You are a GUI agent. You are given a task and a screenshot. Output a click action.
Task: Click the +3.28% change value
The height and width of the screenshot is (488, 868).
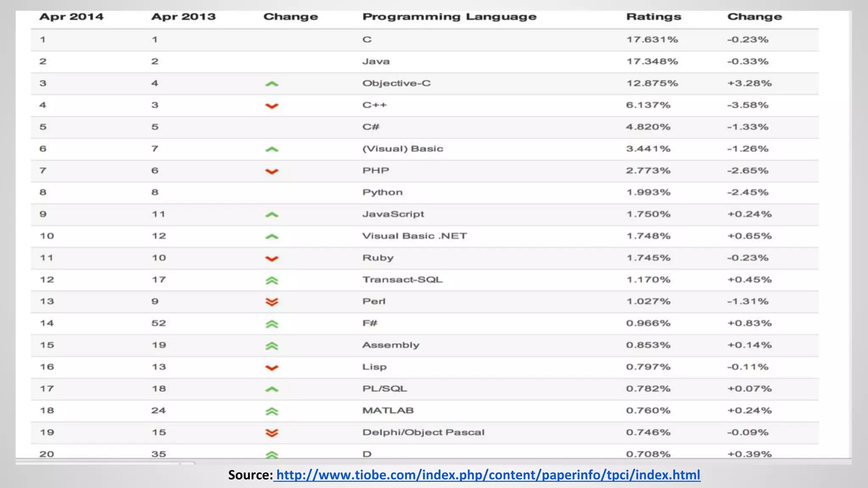(749, 83)
